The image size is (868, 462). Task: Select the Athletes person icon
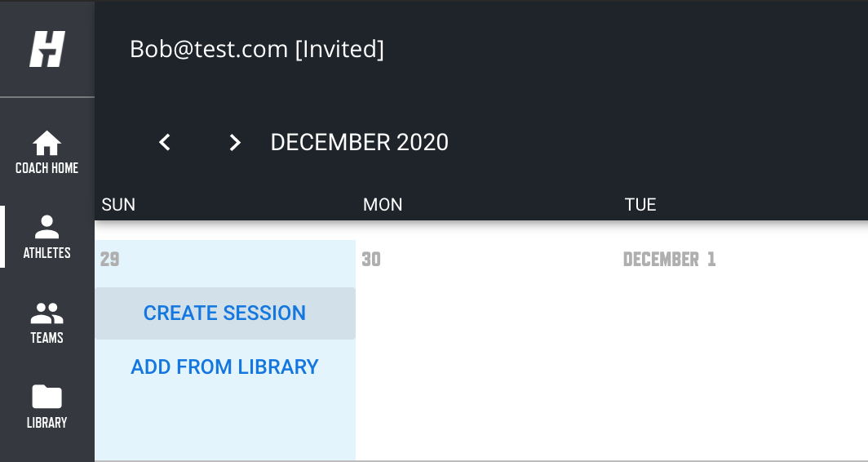coord(47,227)
